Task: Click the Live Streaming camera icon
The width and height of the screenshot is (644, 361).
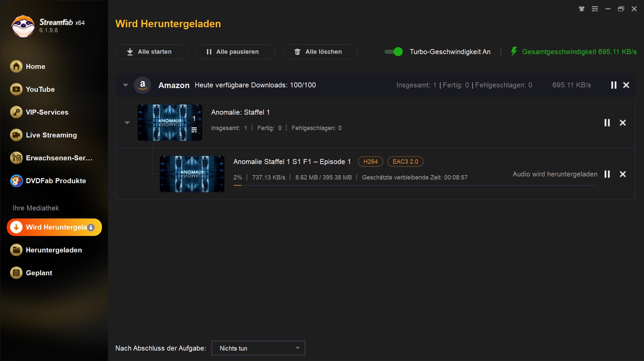Action: tap(16, 135)
